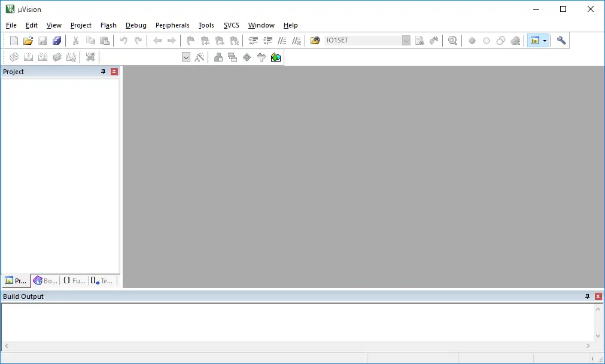Image resolution: width=605 pixels, height=364 pixels.
Task: Click the Find document icon next to IO1SET
Action: click(x=419, y=41)
